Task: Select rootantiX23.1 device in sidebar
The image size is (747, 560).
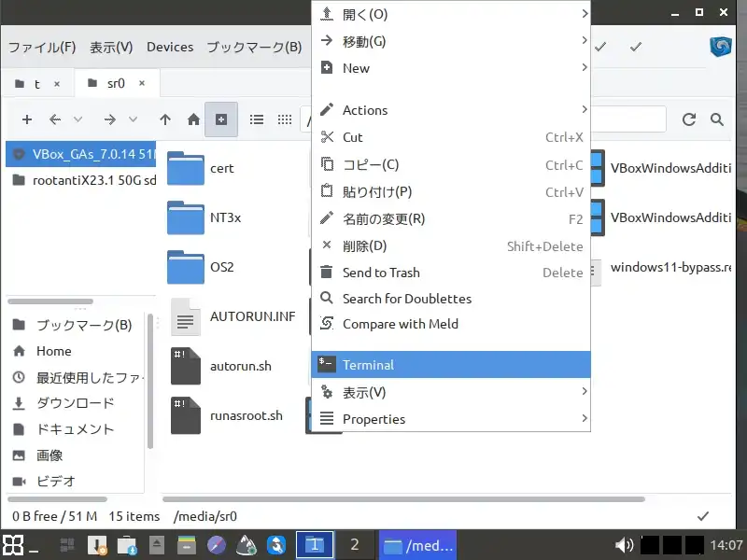Action: [x=80, y=180]
